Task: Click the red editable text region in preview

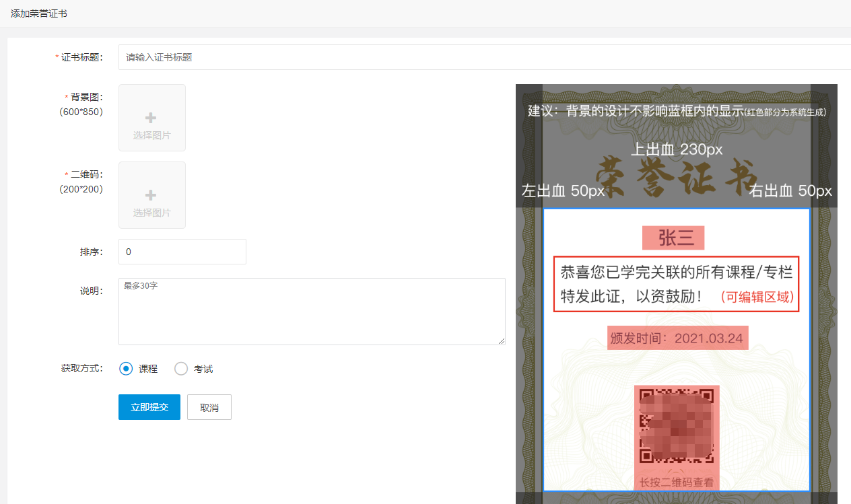Action: (676, 284)
